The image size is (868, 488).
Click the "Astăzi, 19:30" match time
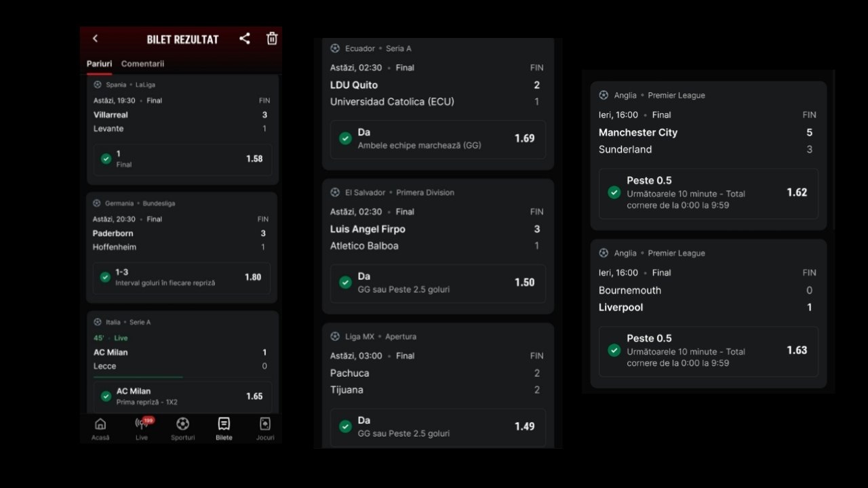tap(115, 100)
